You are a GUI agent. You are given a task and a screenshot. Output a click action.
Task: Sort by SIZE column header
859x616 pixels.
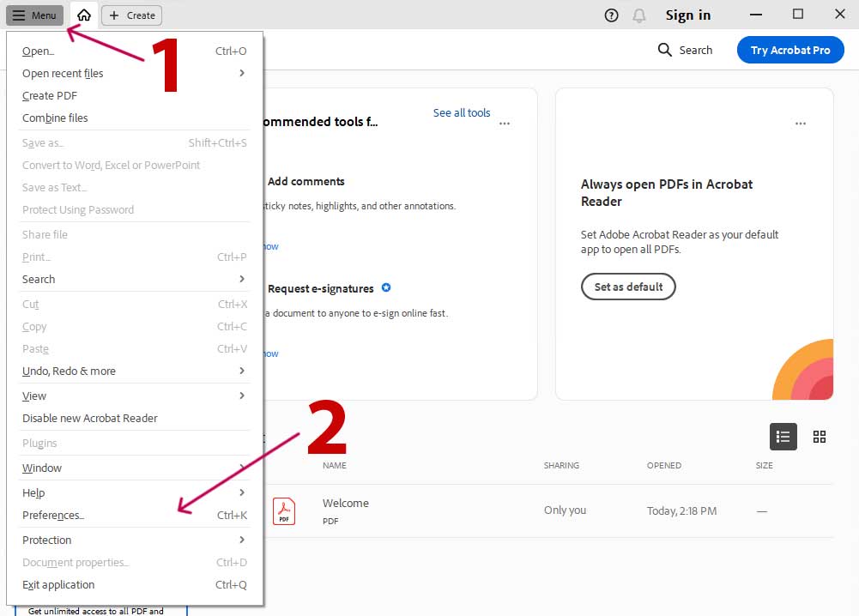(x=765, y=465)
